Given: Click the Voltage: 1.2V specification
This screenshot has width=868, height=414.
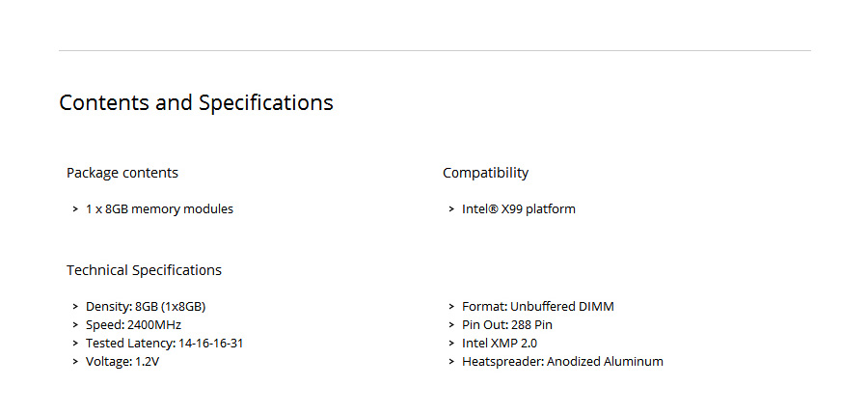Looking at the screenshot, I should [x=122, y=362].
